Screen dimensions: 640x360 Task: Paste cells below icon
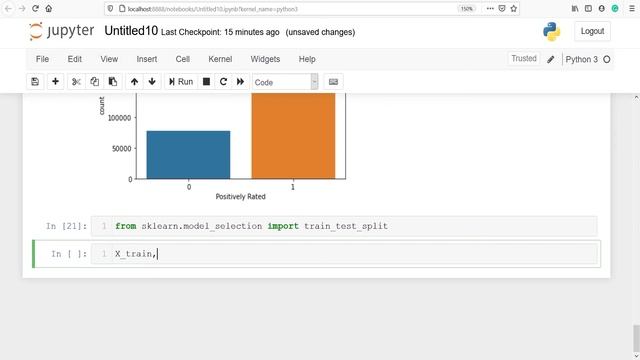point(113,82)
